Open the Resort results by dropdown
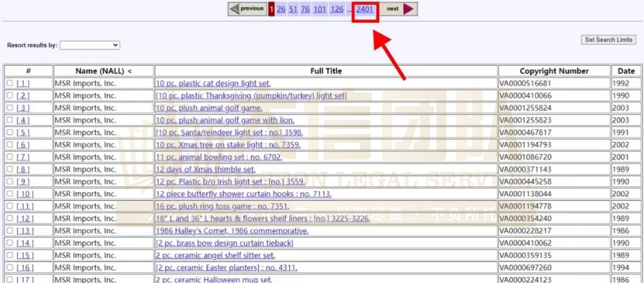This screenshot has width=644, height=283. point(89,45)
